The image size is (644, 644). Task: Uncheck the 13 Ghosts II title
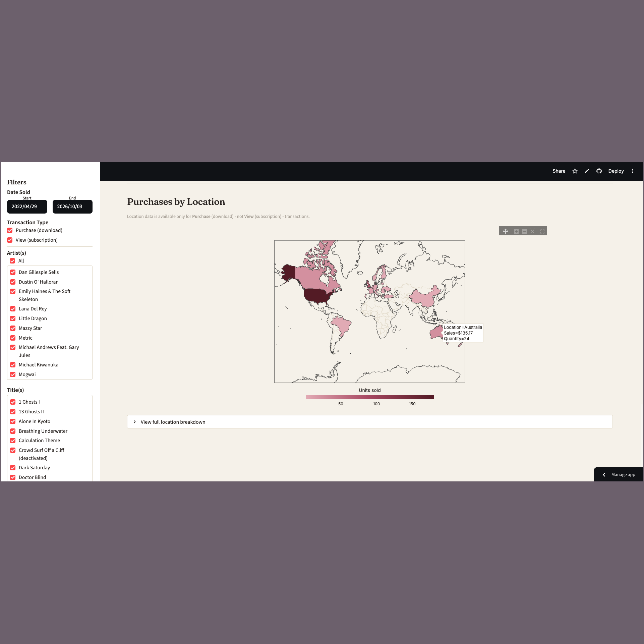click(13, 412)
